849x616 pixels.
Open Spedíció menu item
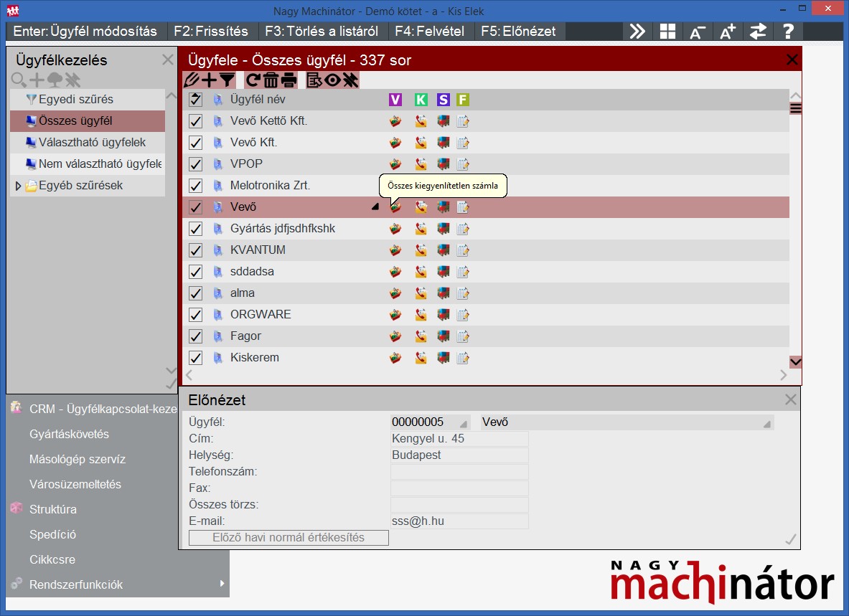(52, 534)
